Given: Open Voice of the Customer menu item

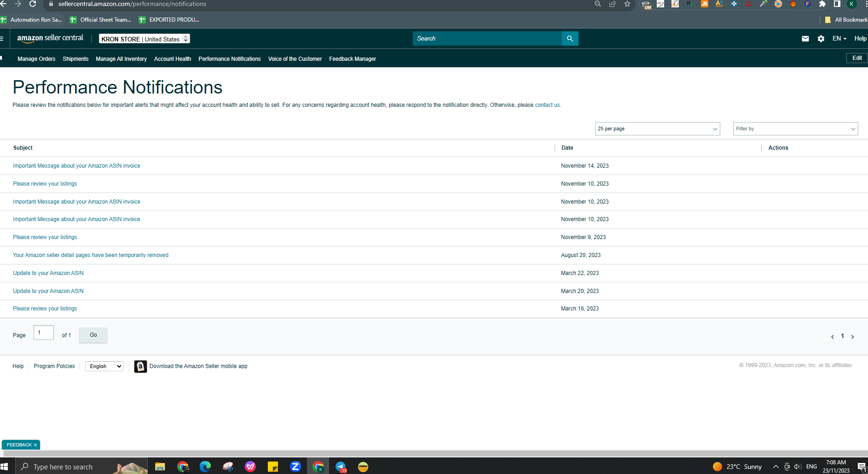Looking at the screenshot, I should click(x=295, y=59).
